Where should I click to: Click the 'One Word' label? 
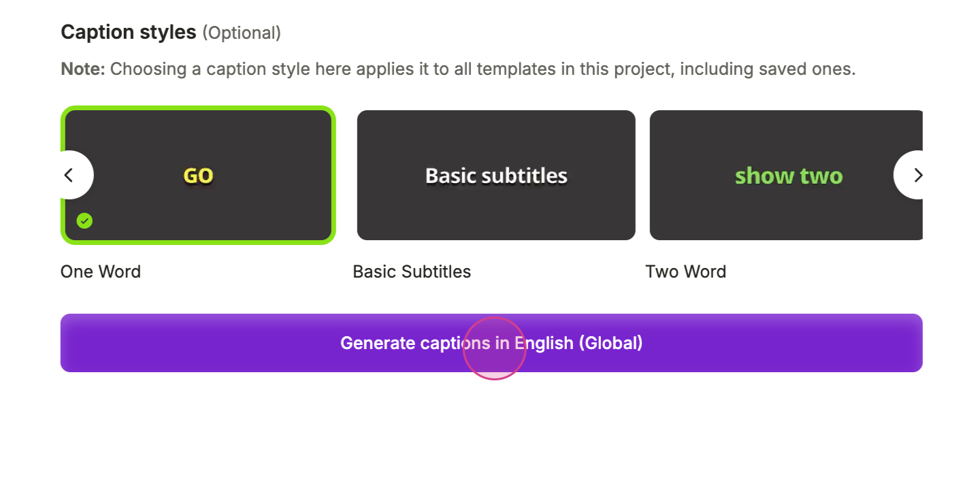click(101, 271)
